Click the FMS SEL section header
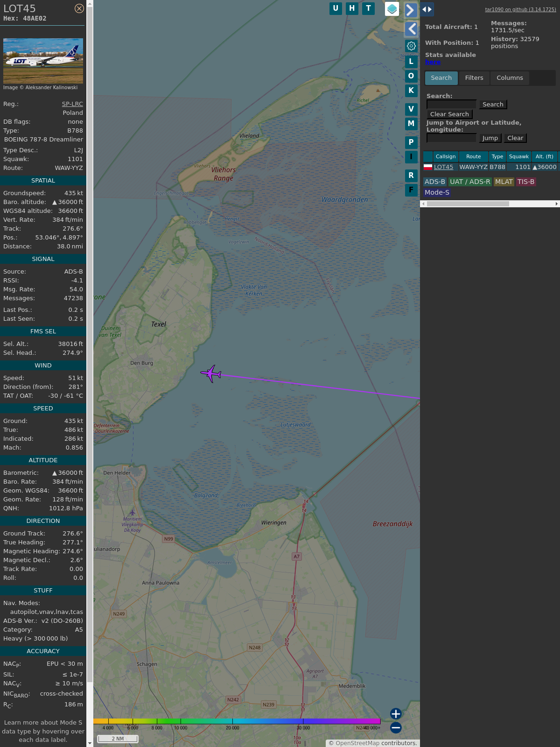 [43, 331]
